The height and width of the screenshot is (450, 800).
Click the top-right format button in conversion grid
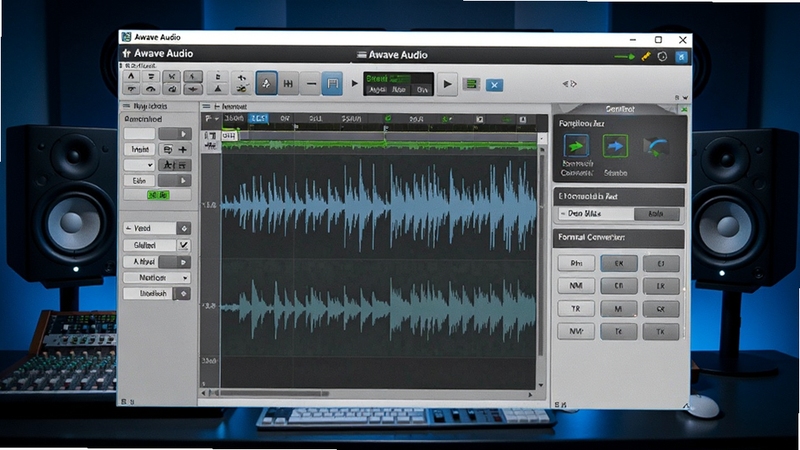(661, 263)
